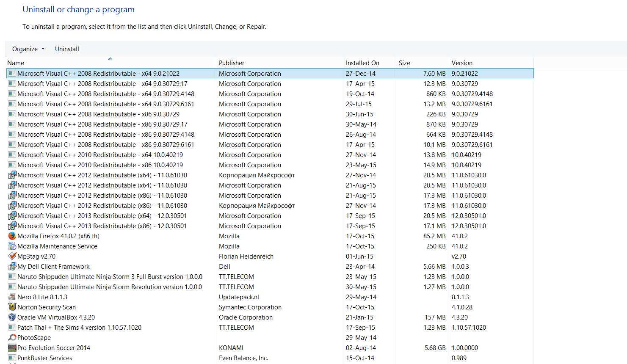
Task: Select Visual C++ 2008 x86 9.0.30729 name
Action: pos(98,114)
